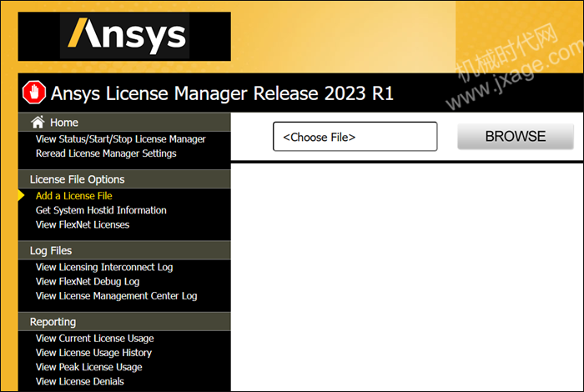The image size is (584, 392).
Task: Click the Ansys logo banner
Action: click(x=124, y=37)
